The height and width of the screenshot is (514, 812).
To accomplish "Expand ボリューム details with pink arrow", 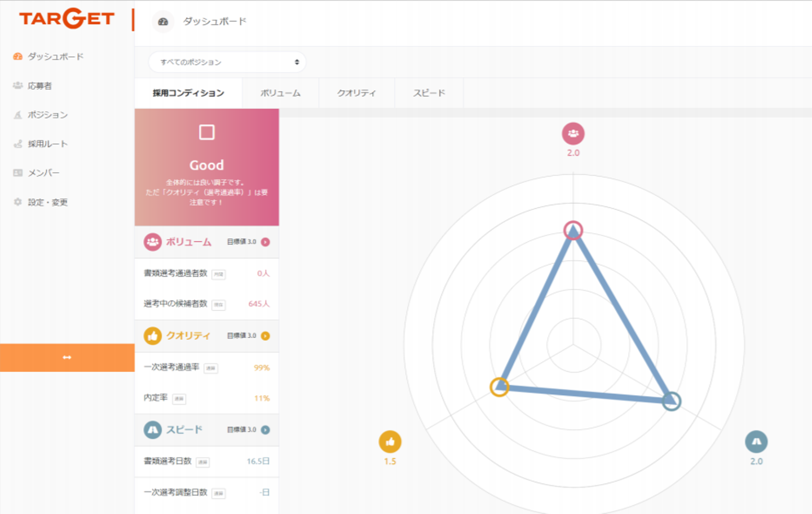I will [x=266, y=242].
